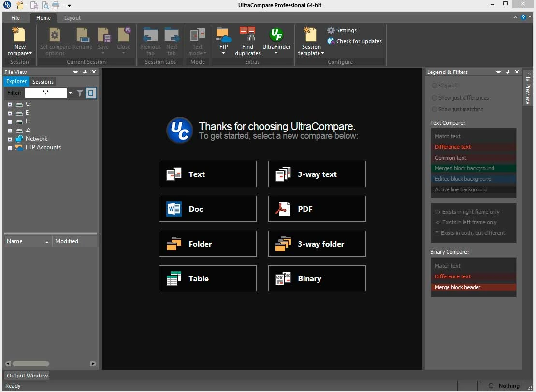The width and height of the screenshot is (536, 392).
Task: Open the File Preview side panel
Action: 528,88
